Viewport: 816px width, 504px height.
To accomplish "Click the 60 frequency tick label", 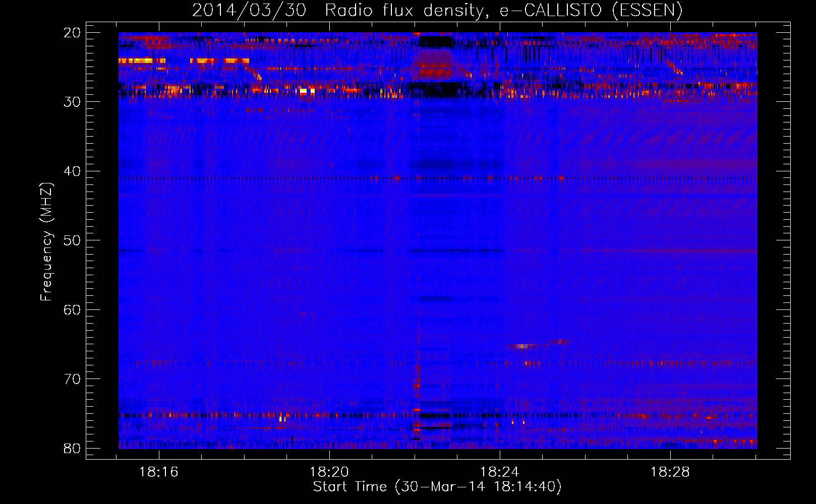I will (x=72, y=310).
